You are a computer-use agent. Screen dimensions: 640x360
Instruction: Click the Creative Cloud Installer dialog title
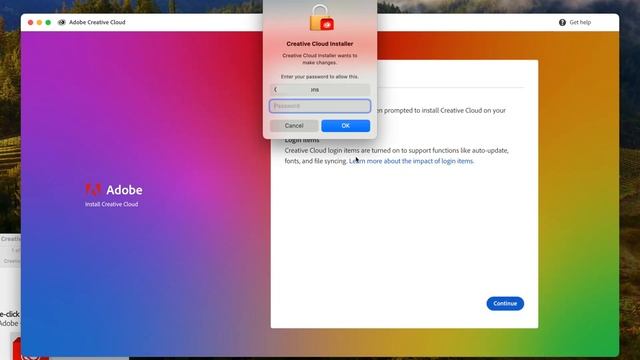click(x=320, y=44)
